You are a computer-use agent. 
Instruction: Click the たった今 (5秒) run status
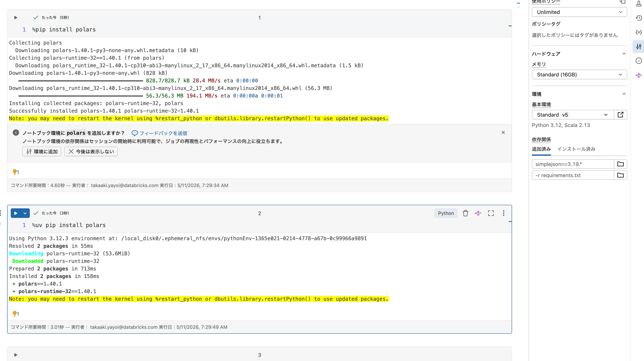pyautogui.click(x=55, y=18)
